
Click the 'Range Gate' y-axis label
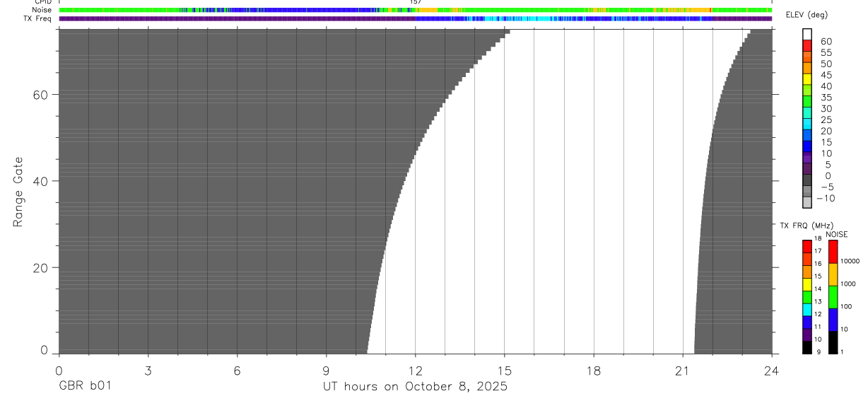[x=18, y=192]
